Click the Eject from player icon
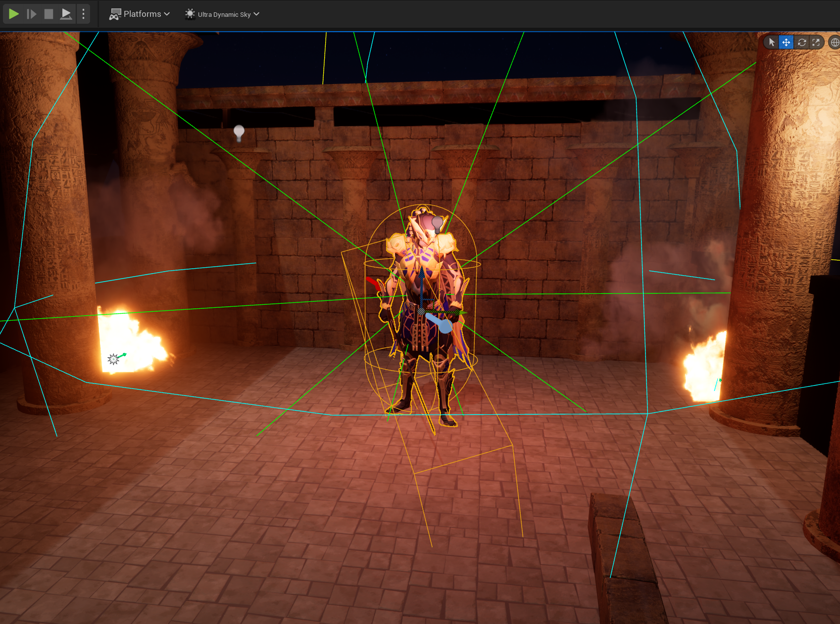840x624 pixels. coord(66,14)
